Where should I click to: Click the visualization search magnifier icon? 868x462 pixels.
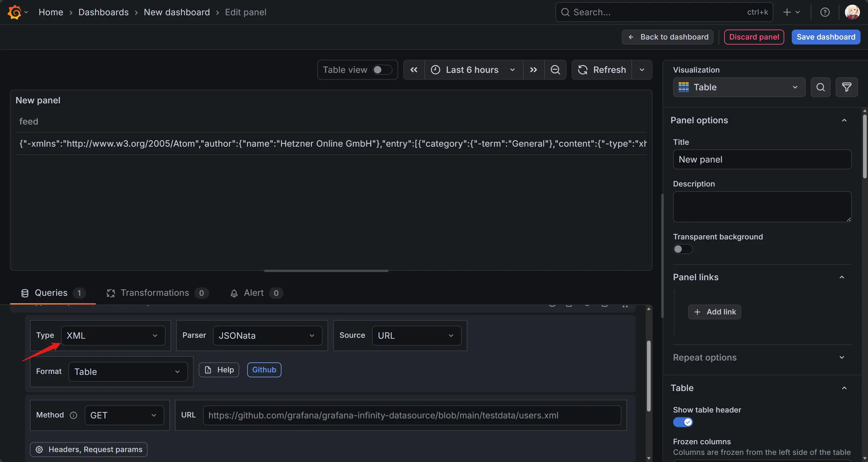coord(820,87)
